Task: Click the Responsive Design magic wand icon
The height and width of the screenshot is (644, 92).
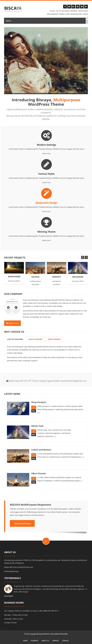Action: click(46, 193)
